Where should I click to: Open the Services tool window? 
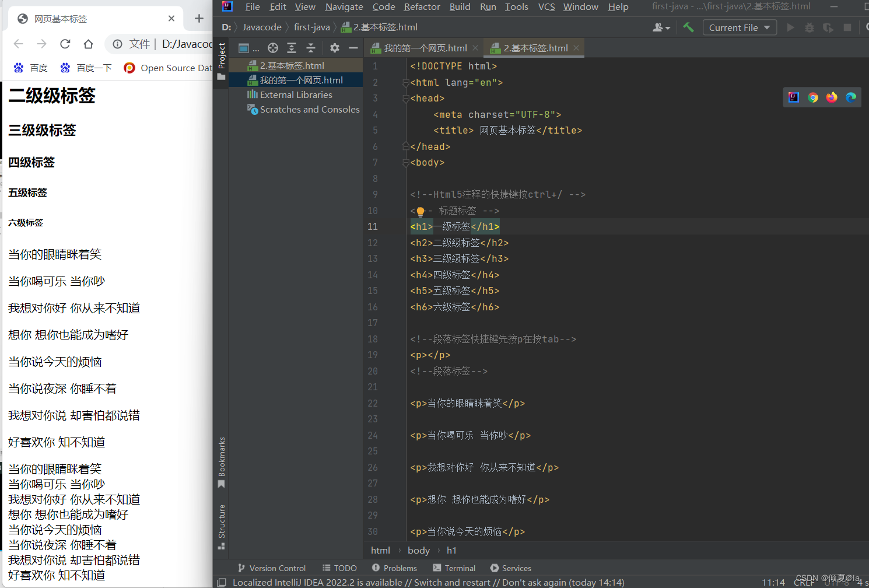click(511, 568)
